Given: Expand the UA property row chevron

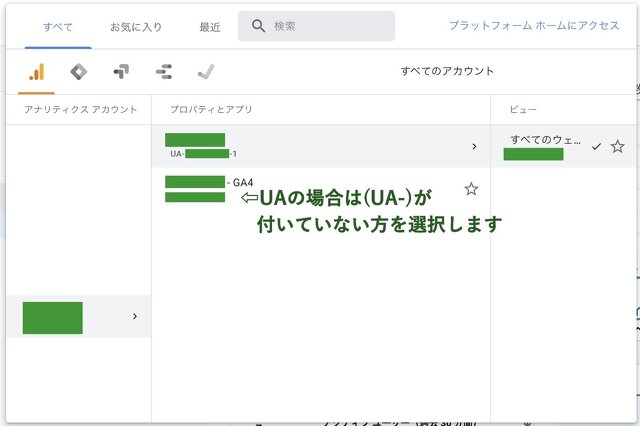Looking at the screenshot, I should 473,146.
